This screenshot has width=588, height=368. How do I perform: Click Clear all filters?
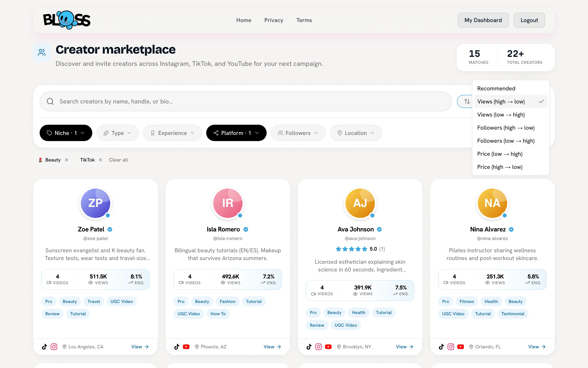[x=118, y=160]
